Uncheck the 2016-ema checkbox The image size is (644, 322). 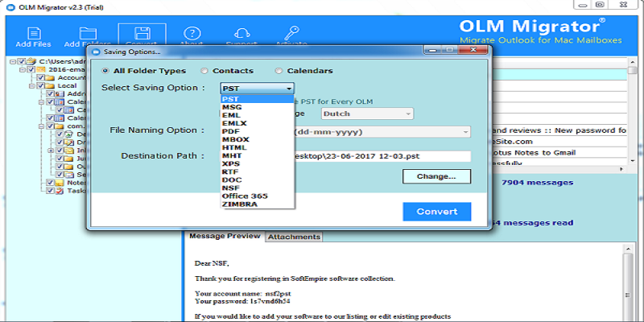click(x=31, y=69)
